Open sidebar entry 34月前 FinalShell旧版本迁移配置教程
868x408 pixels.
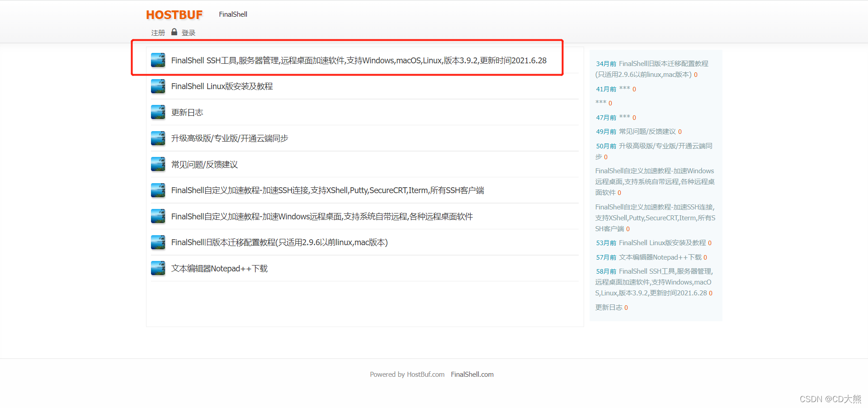[x=652, y=69]
